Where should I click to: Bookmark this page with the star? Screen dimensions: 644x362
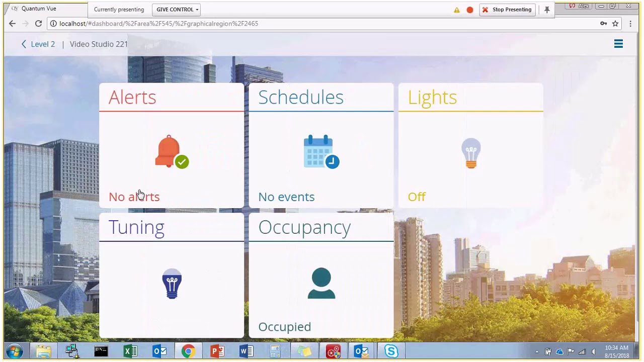click(x=615, y=23)
